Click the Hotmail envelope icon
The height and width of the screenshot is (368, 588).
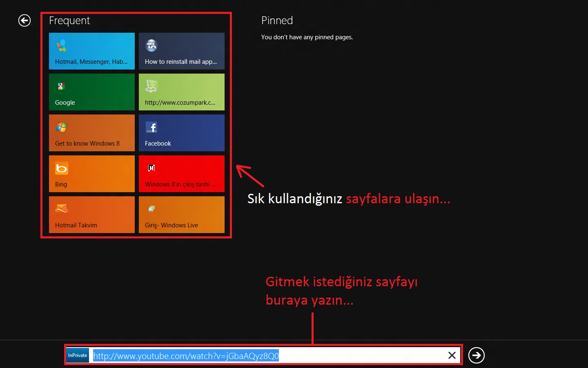(62, 209)
